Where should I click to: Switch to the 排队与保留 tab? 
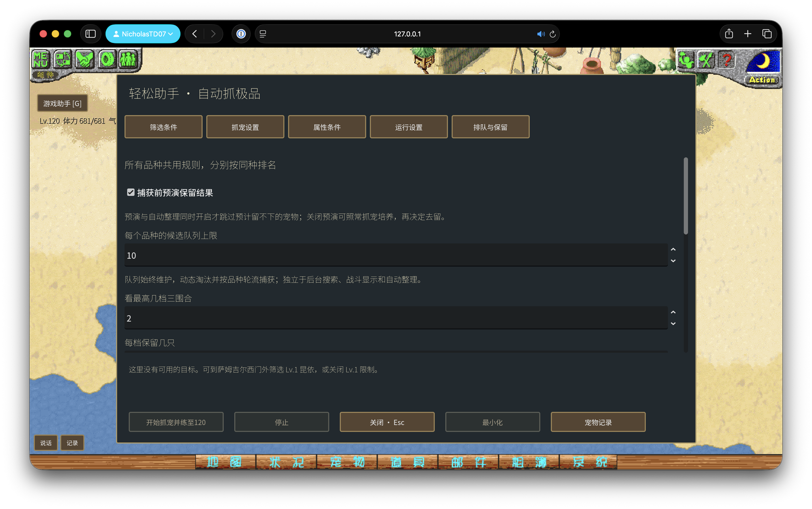(490, 127)
